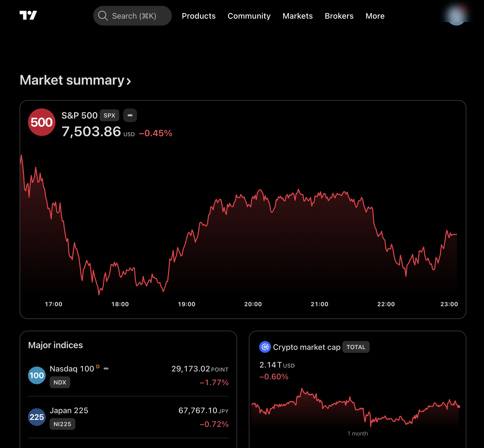Open the Crypto market cap title
The height and width of the screenshot is (448, 484).
pos(307,347)
